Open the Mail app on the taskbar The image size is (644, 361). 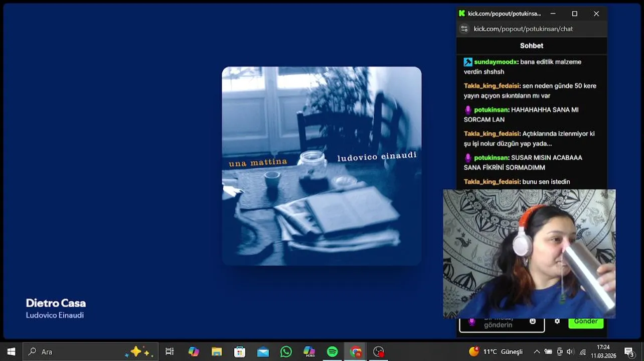tap(263, 351)
